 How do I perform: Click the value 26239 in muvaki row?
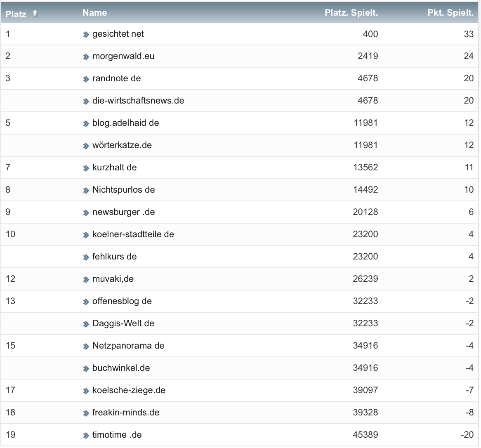pos(365,279)
